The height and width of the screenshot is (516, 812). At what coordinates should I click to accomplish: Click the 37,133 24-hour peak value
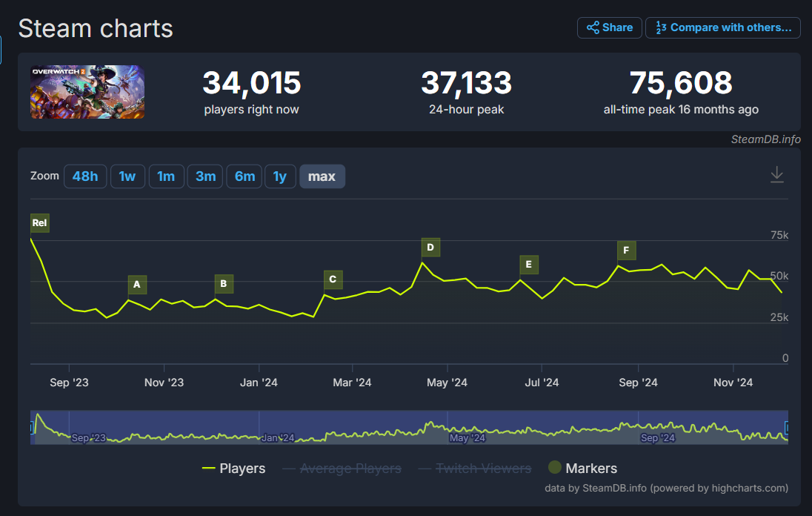click(467, 83)
